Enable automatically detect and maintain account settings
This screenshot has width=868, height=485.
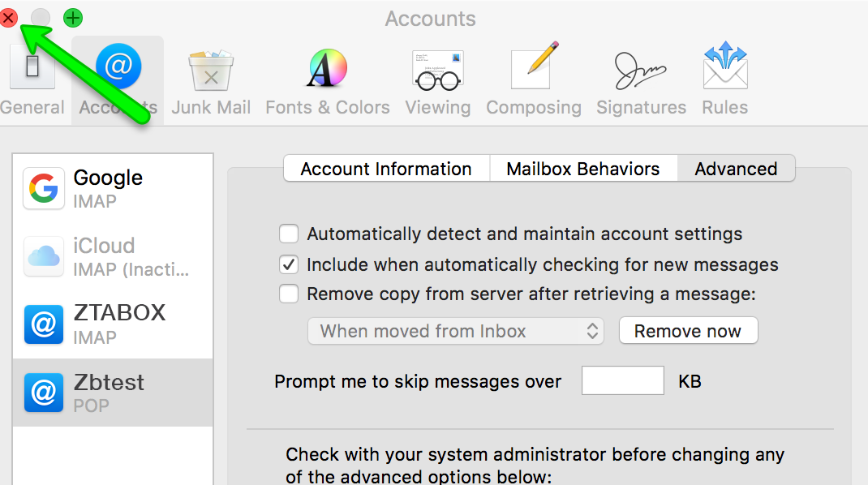[x=289, y=234]
